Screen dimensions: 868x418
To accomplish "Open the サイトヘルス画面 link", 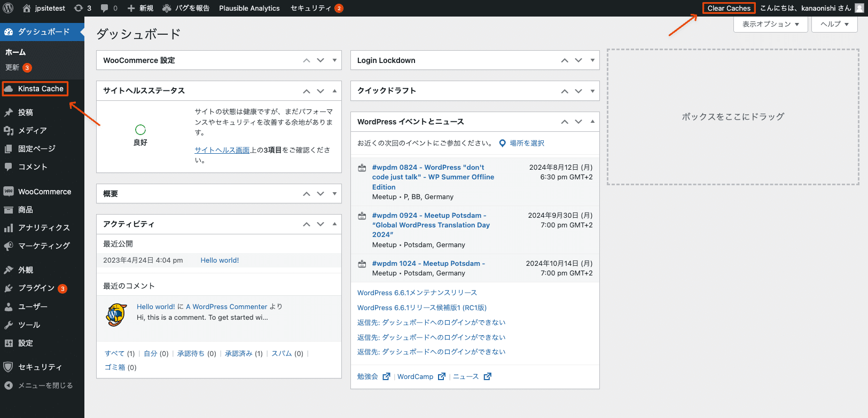I will coord(222,150).
